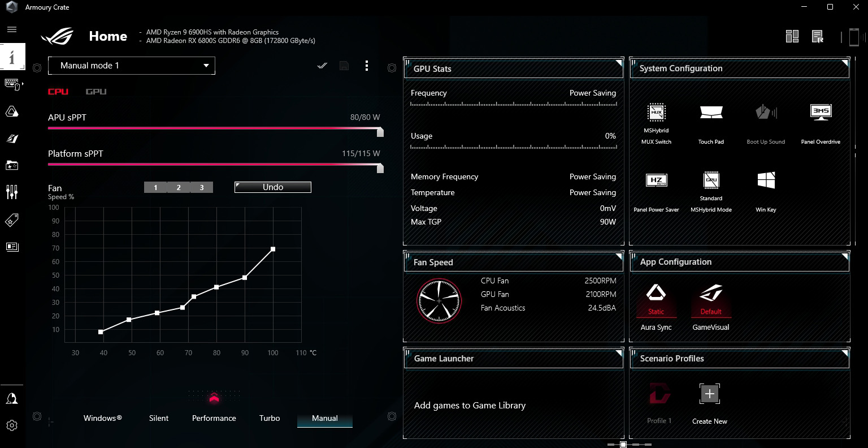This screenshot has height=448, width=868.
Task: Open Aura Sync from the sidebar
Action: click(x=12, y=112)
